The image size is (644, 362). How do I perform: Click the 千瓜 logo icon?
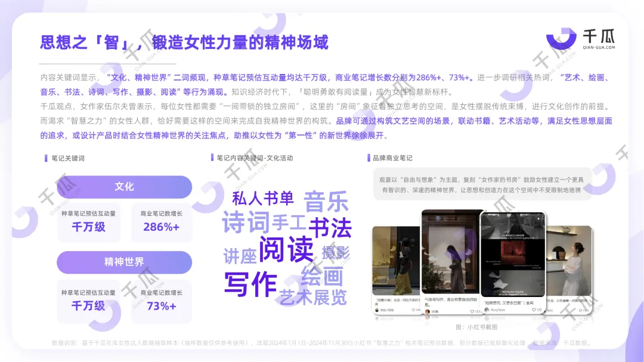[x=561, y=39]
